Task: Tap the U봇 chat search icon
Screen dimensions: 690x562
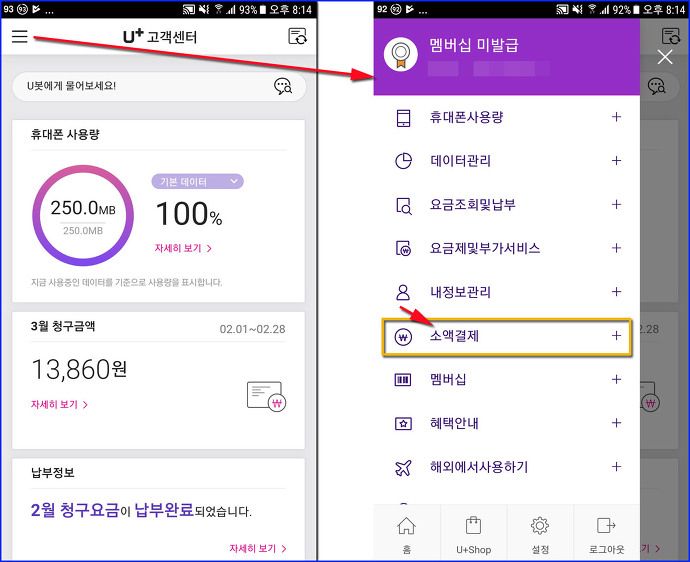Action: pos(283,86)
